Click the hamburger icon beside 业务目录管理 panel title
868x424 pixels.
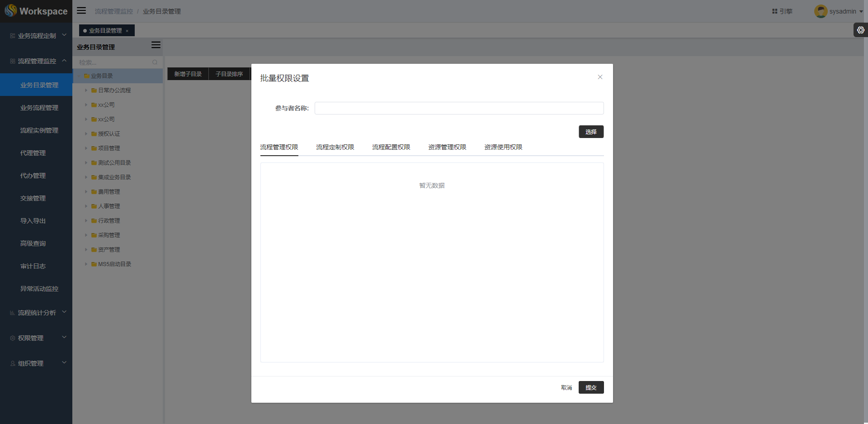[x=156, y=45]
